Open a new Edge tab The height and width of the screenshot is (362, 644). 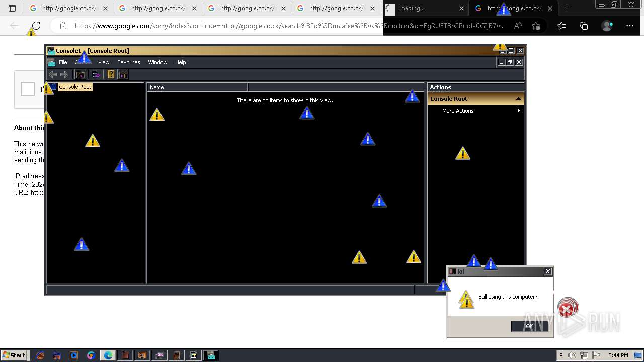(x=567, y=8)
